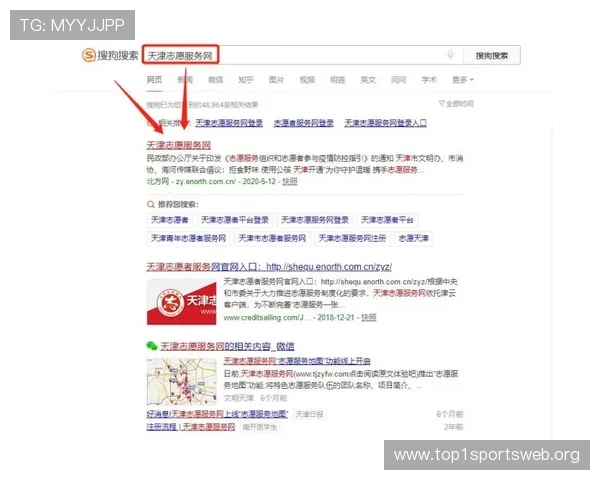Click related search 天津志愿服务网登录 in top row
Image resolution: width=600 pixels, height=480 pixels.
point(229,123)
